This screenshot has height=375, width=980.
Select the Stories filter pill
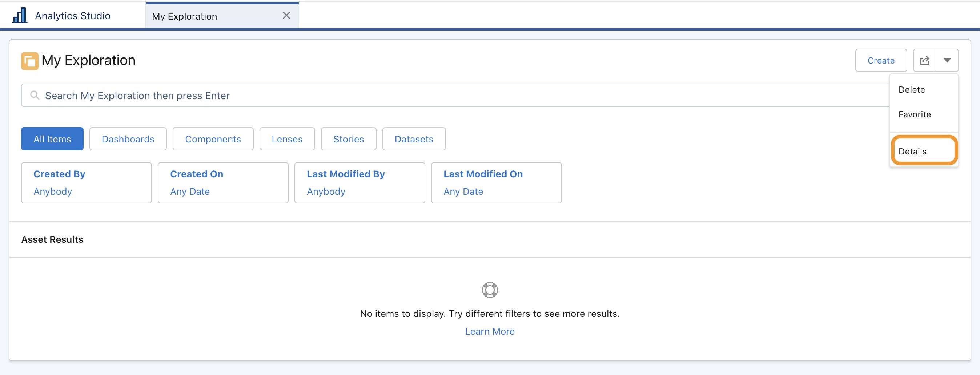coord(348,139)
